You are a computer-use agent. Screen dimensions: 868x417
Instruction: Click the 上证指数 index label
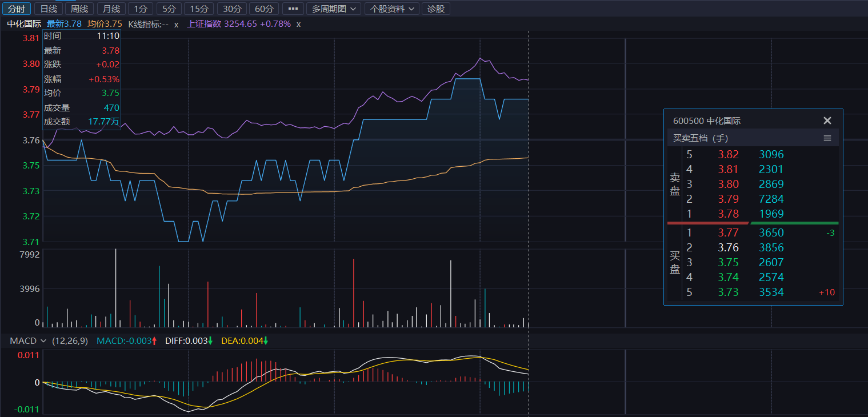pos(204,24)
